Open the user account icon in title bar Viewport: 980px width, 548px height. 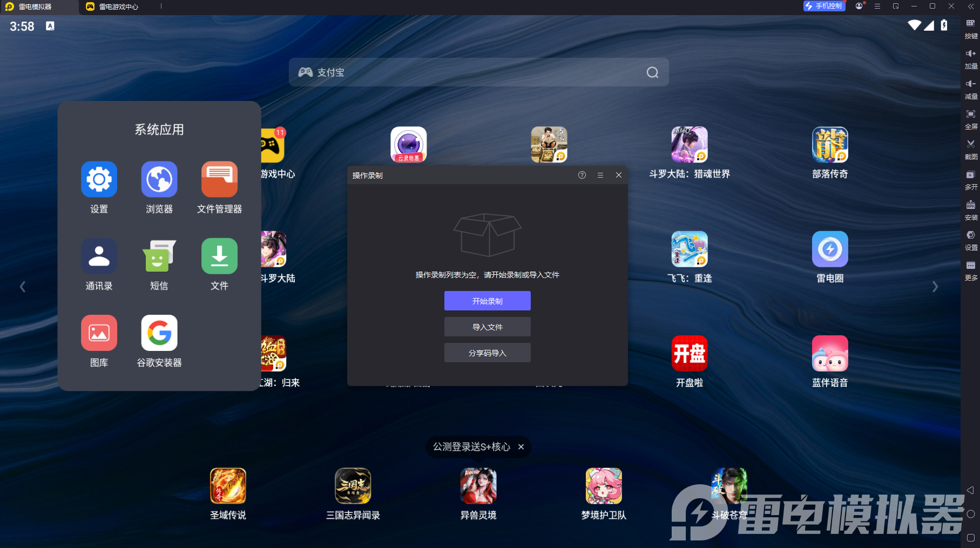(x=859, y=6)
